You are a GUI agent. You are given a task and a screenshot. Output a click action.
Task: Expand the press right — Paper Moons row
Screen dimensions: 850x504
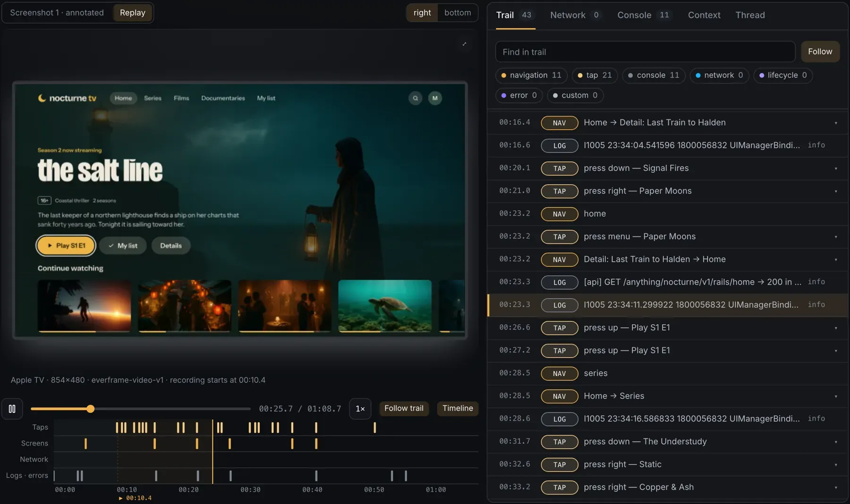[x=835, y=191]
